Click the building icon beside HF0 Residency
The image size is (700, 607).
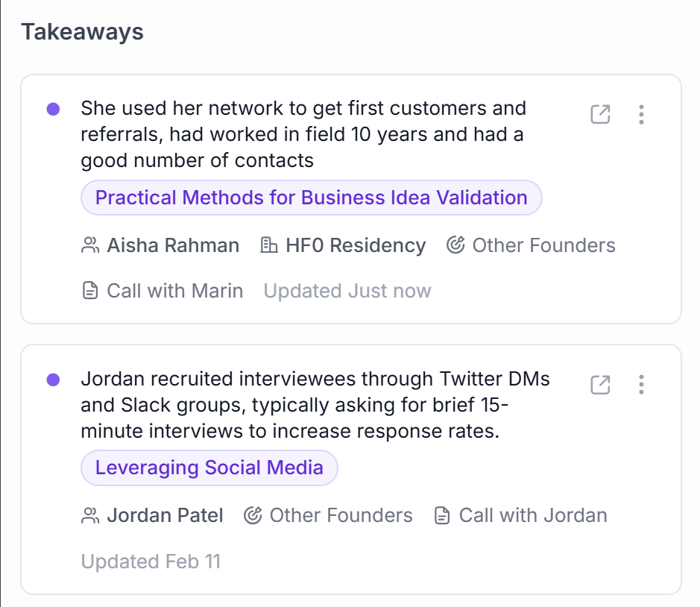pos(268,245)
